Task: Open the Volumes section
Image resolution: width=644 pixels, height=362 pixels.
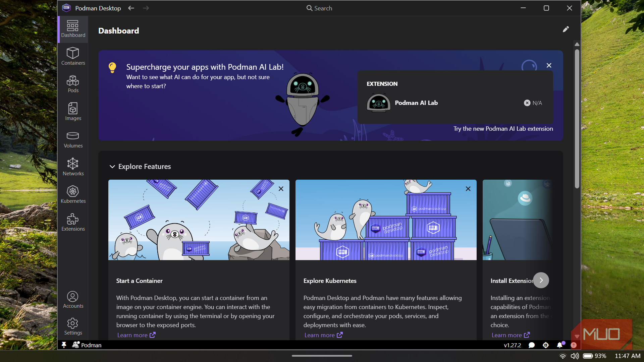Action: (73, 139)
